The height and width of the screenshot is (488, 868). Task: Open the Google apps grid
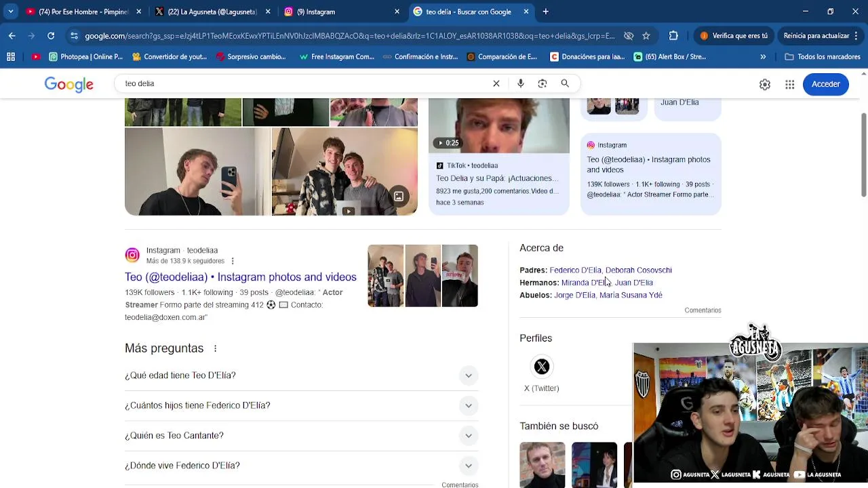coord(790,84)
